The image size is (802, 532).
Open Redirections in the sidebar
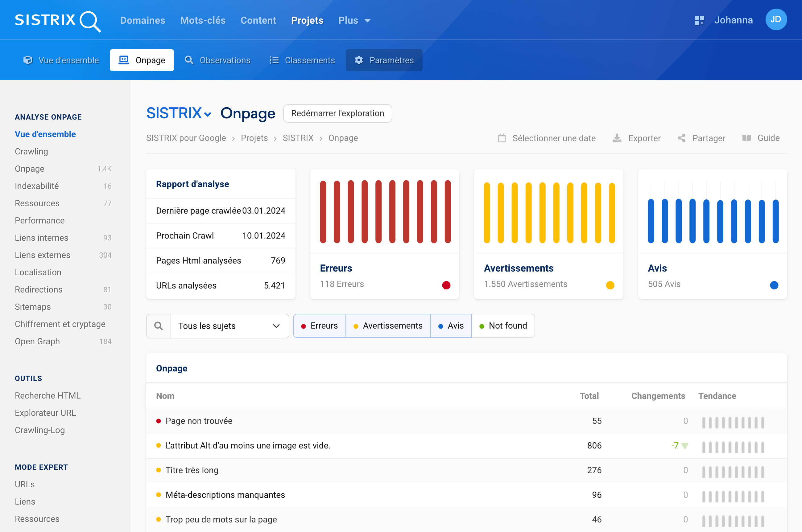[x=39, y=289]
